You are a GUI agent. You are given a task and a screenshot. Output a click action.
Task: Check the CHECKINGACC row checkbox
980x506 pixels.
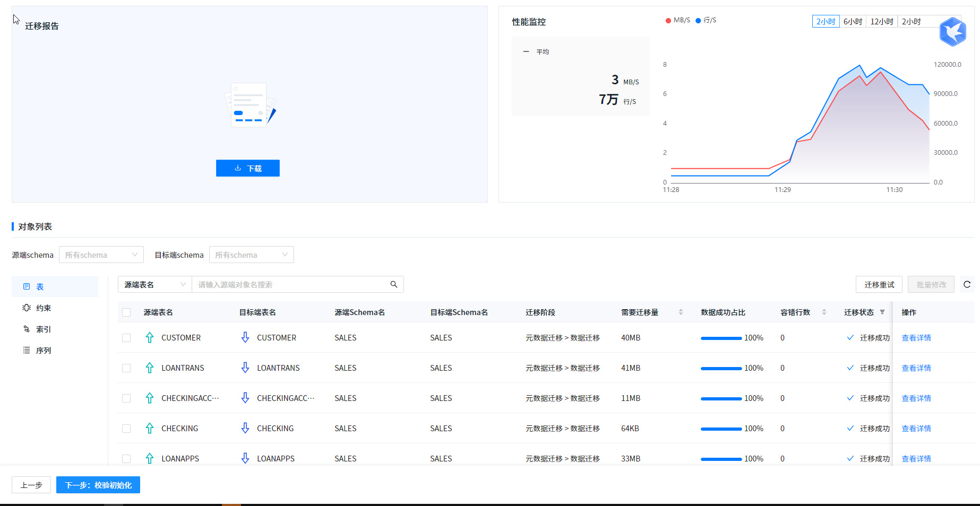pyautogui.click(x=126, y=398)
